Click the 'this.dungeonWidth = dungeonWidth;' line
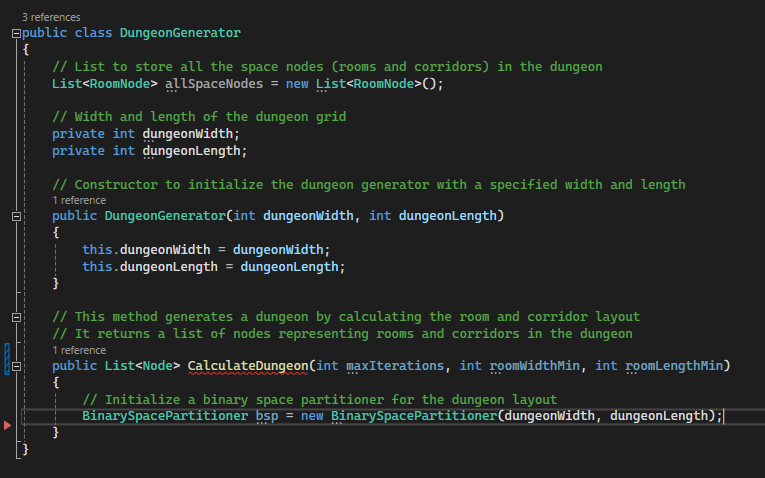 click(x=206, y=250)
